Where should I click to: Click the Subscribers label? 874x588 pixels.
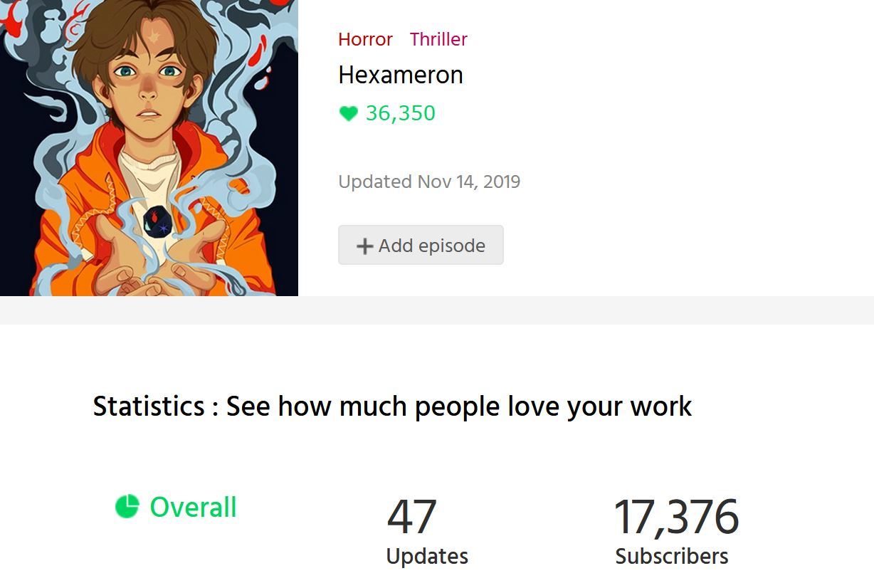[x=672, y=556]
